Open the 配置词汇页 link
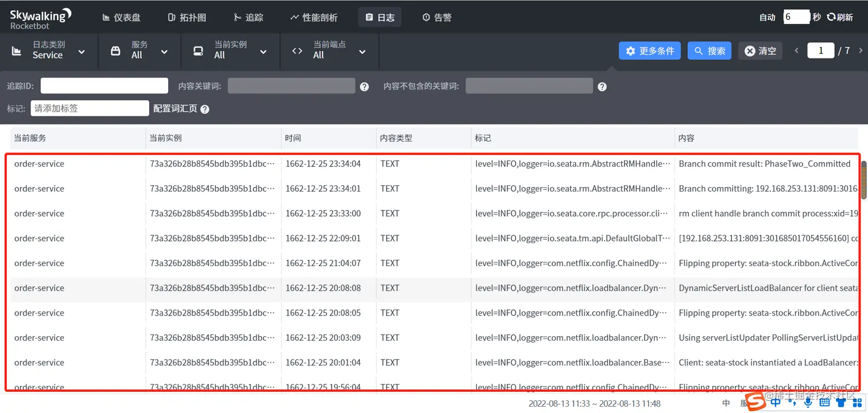 (x=175, y=108)
